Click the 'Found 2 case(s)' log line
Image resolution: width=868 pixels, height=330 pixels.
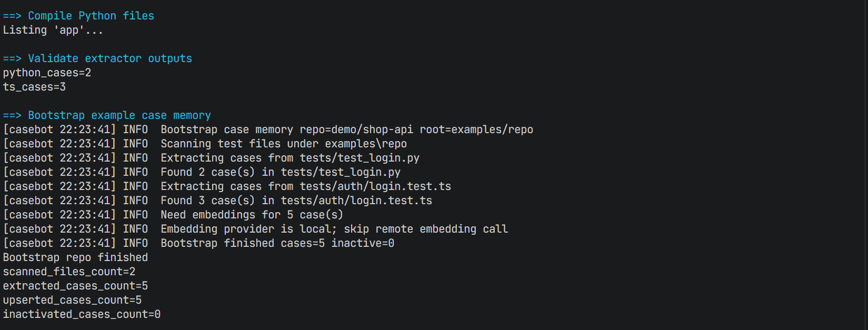(202, 172)
